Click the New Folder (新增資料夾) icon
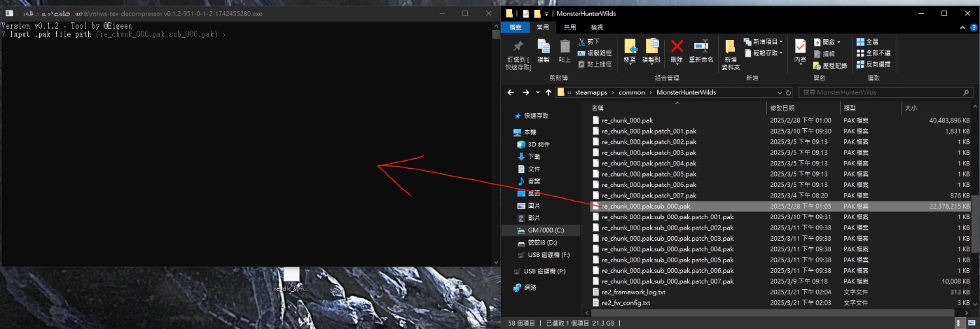980x329 pixels. coord(730,46)
